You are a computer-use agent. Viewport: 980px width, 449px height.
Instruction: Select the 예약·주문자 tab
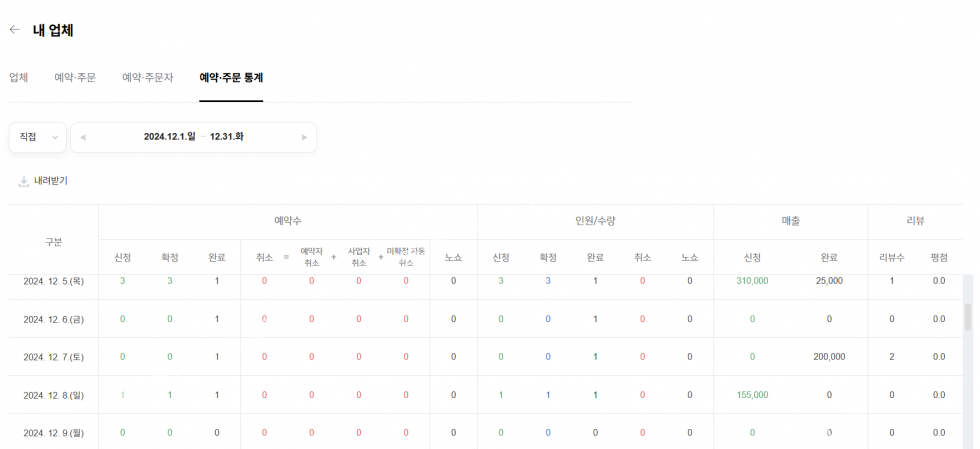click(147, 78)
